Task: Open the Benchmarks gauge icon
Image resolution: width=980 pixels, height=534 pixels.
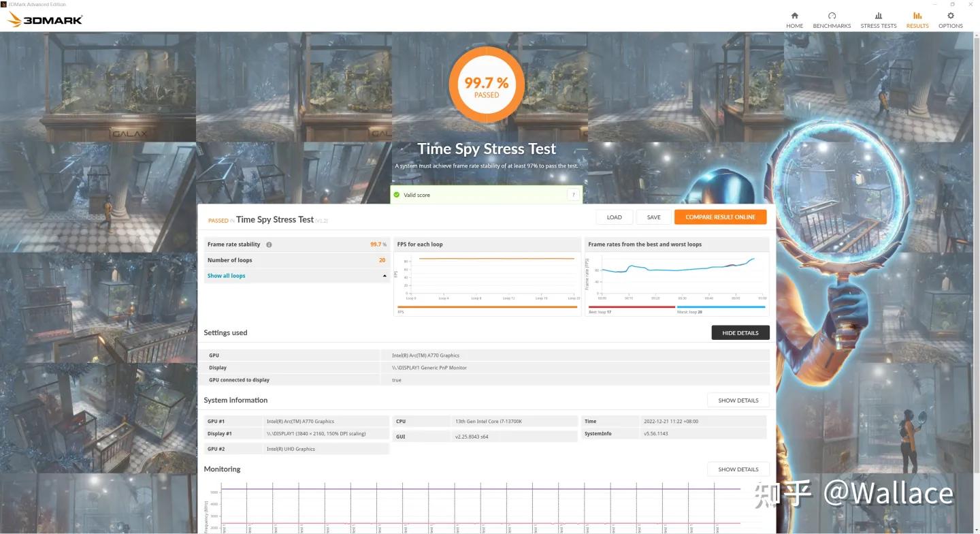Action: pyautogui.click(x=832, y=16)
